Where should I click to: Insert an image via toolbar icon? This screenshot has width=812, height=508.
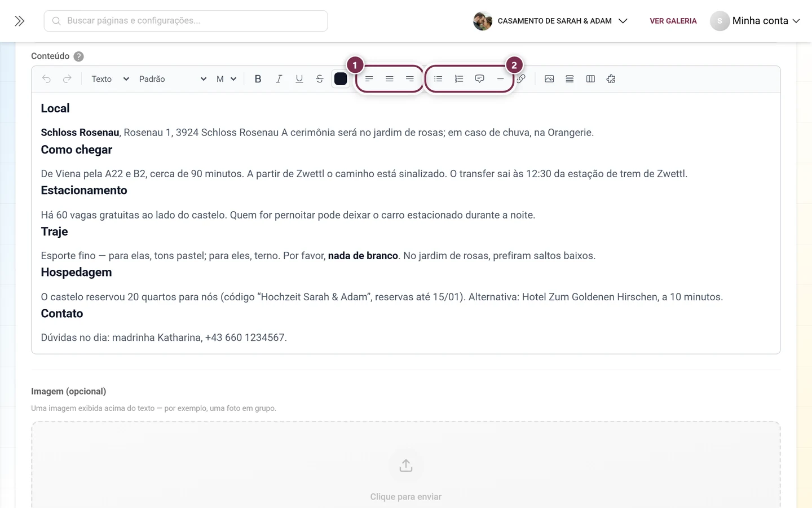[549, 79]
